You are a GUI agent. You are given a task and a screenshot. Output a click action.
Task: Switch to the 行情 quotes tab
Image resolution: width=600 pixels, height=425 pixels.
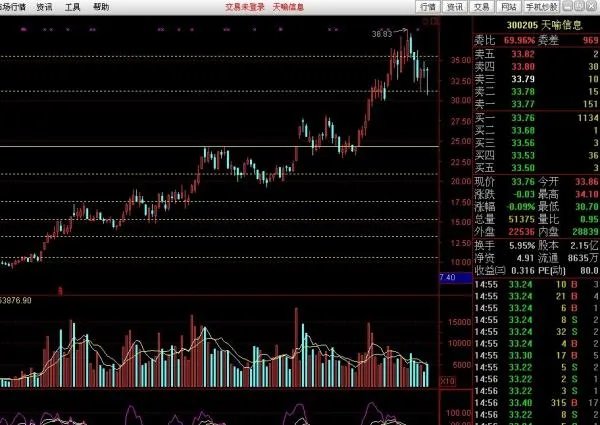click(428, 6)
